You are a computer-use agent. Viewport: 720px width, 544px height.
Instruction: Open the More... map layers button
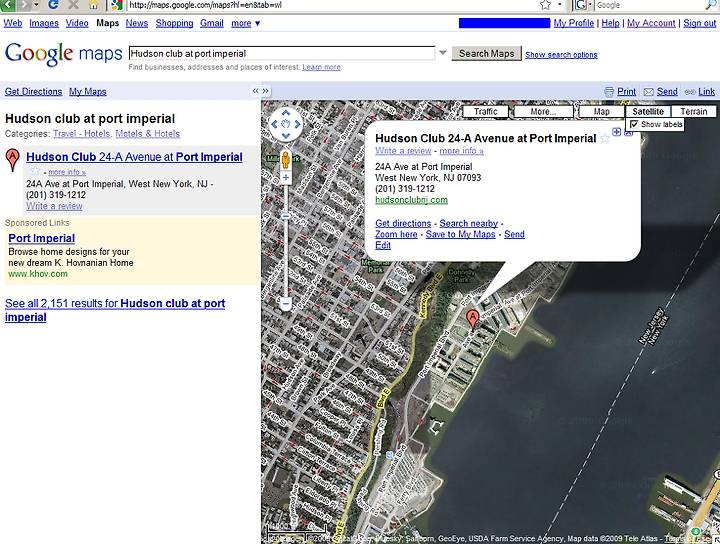coord(543,112)
